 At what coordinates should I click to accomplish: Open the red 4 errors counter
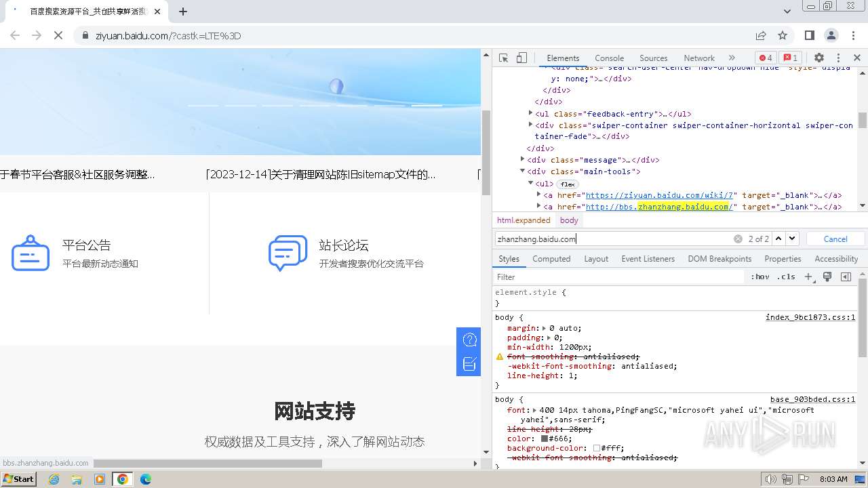click(x=766, y=58)
